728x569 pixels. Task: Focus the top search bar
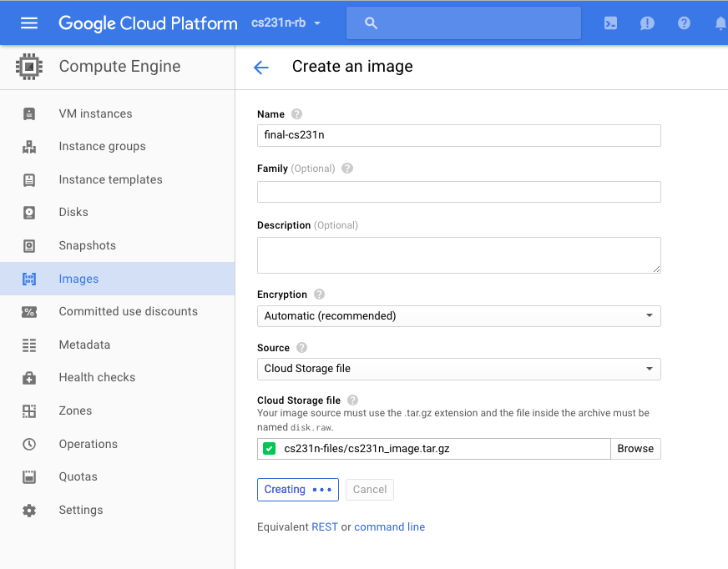[463, 23]
